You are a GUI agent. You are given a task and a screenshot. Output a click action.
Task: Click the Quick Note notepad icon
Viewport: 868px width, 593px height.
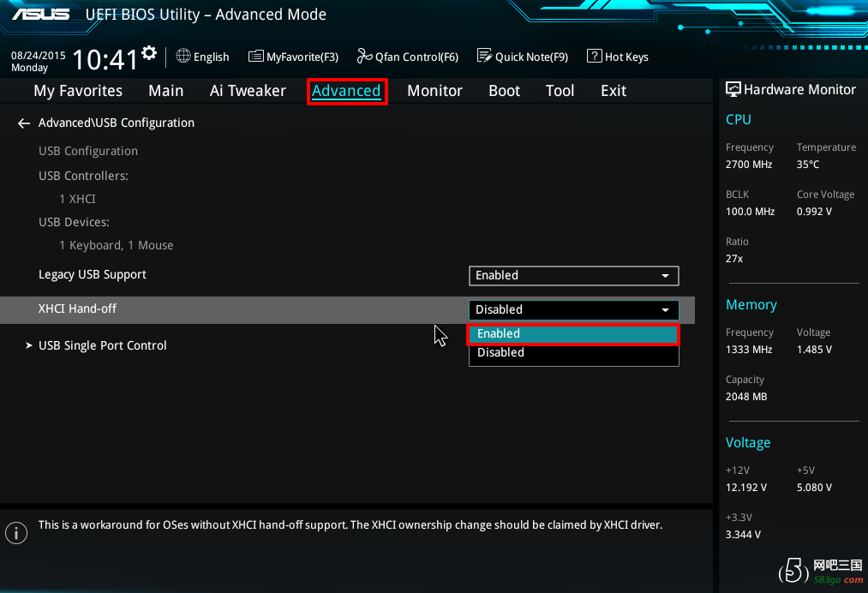coord(484,56)
